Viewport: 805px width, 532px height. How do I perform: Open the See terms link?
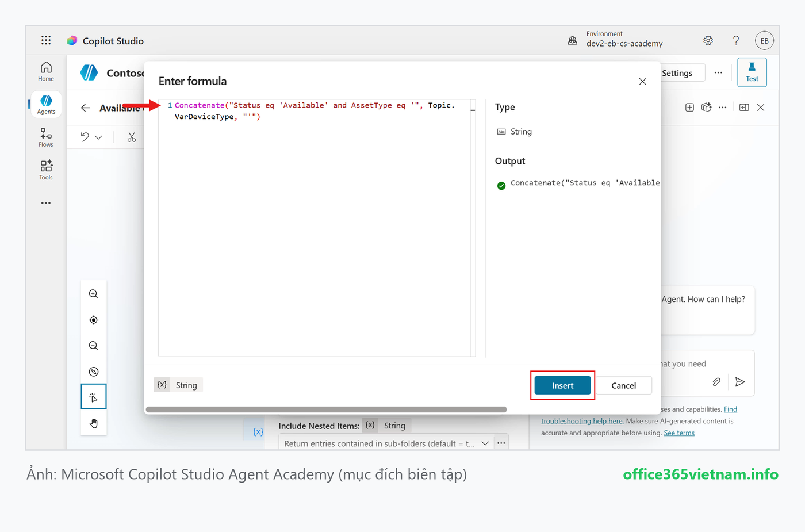tap(679, 433)
